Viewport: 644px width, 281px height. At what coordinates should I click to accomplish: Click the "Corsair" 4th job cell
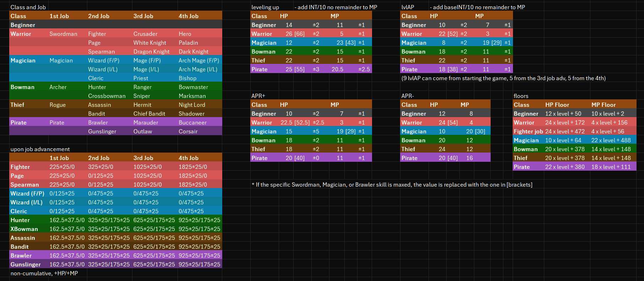click(x=188, y=131)
